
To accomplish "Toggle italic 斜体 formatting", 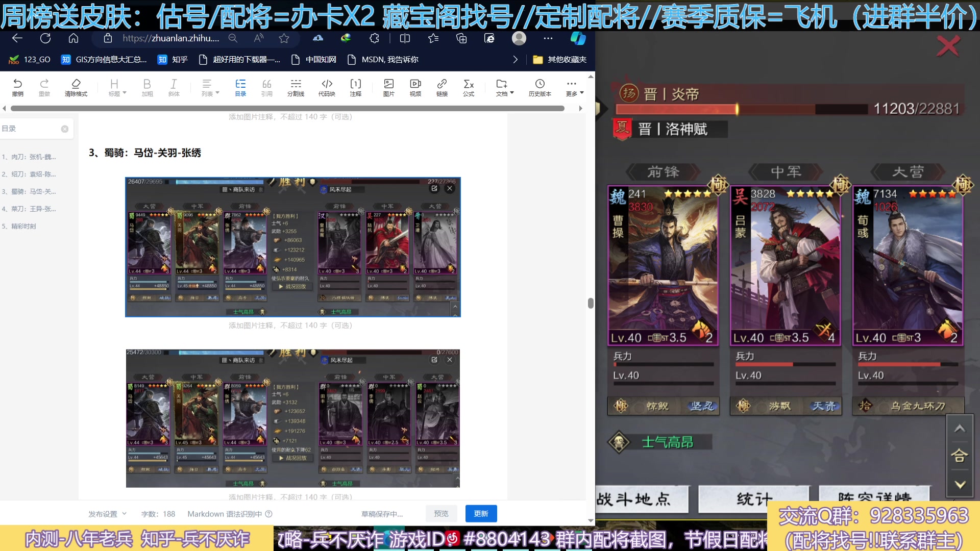I will (174, 87).
